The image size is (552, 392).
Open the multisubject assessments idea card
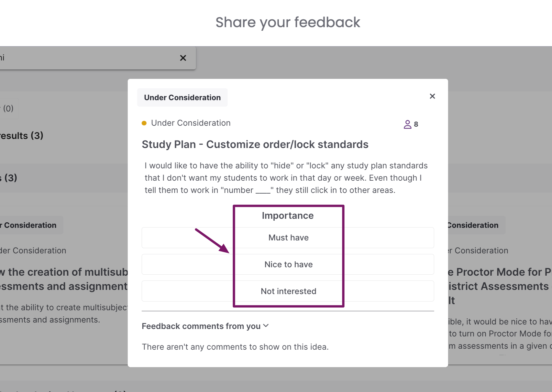64,279
